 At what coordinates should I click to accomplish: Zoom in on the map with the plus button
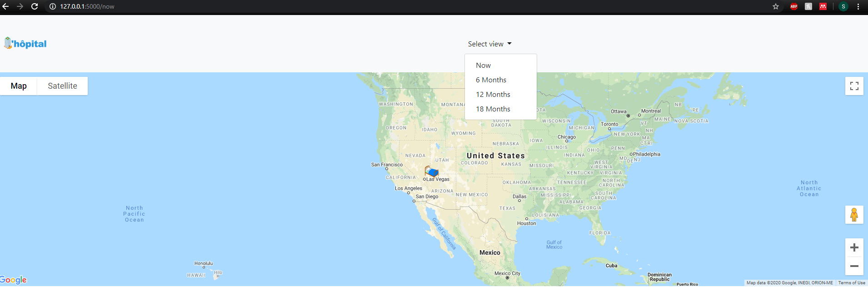pos(854,247)
